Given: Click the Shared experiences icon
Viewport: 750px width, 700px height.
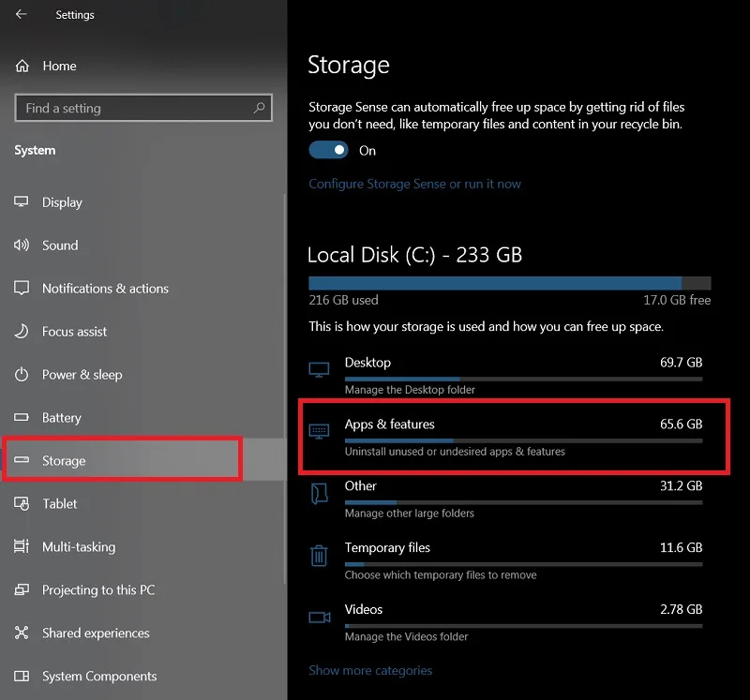Looking at the screenshot, I should point(22,633).
